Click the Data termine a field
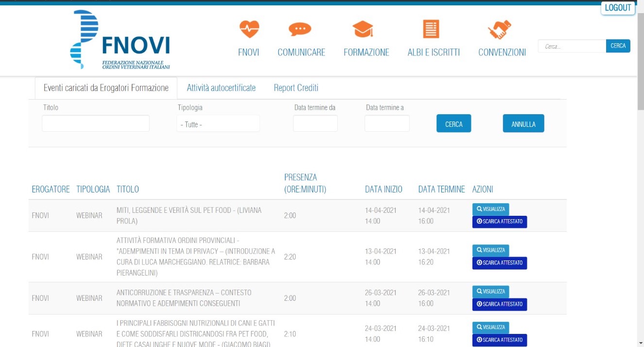The image size is (644, 347). pos(387,123)
